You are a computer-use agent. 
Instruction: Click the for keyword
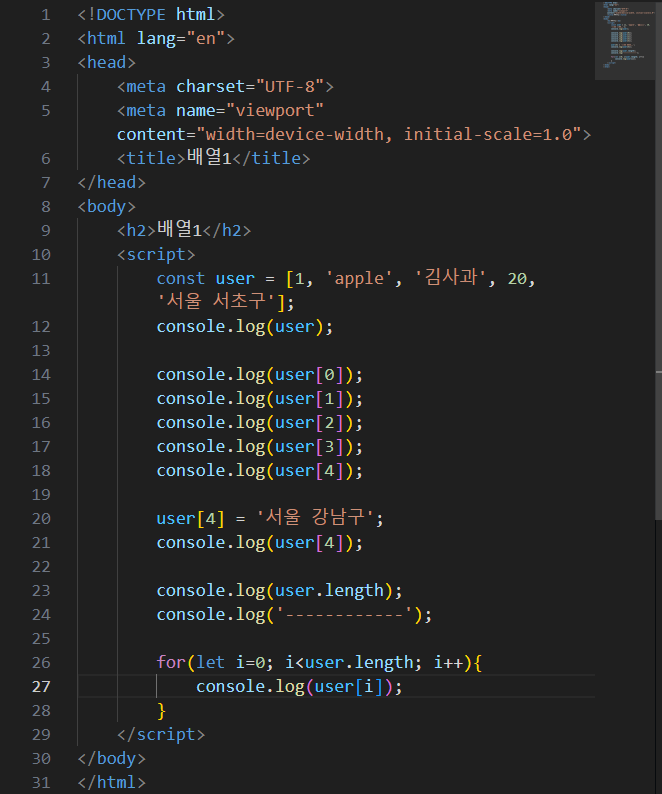(171, 662)
